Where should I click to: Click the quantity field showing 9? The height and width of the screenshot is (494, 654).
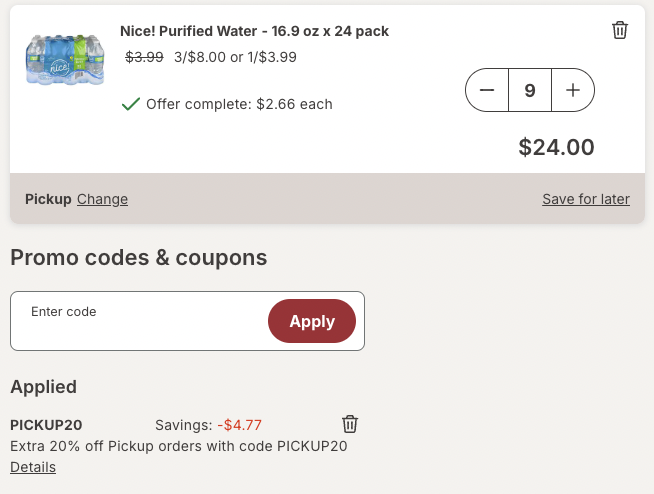coord(530,90)
